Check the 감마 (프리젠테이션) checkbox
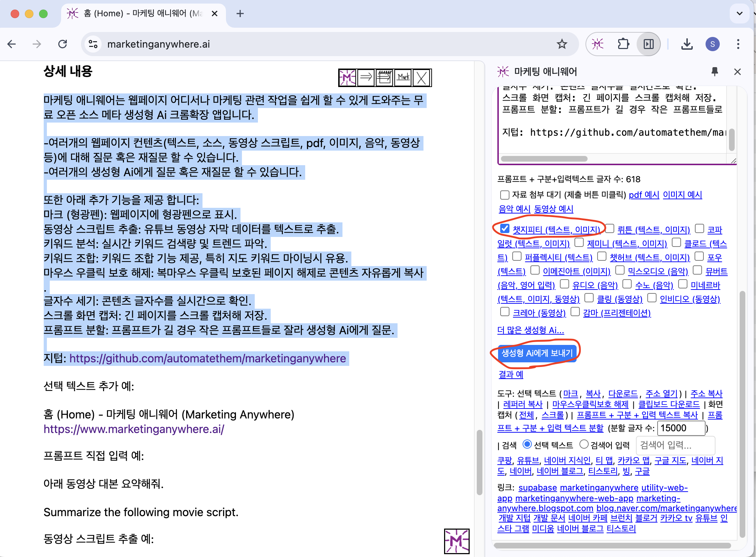 (x=575, y=312)
